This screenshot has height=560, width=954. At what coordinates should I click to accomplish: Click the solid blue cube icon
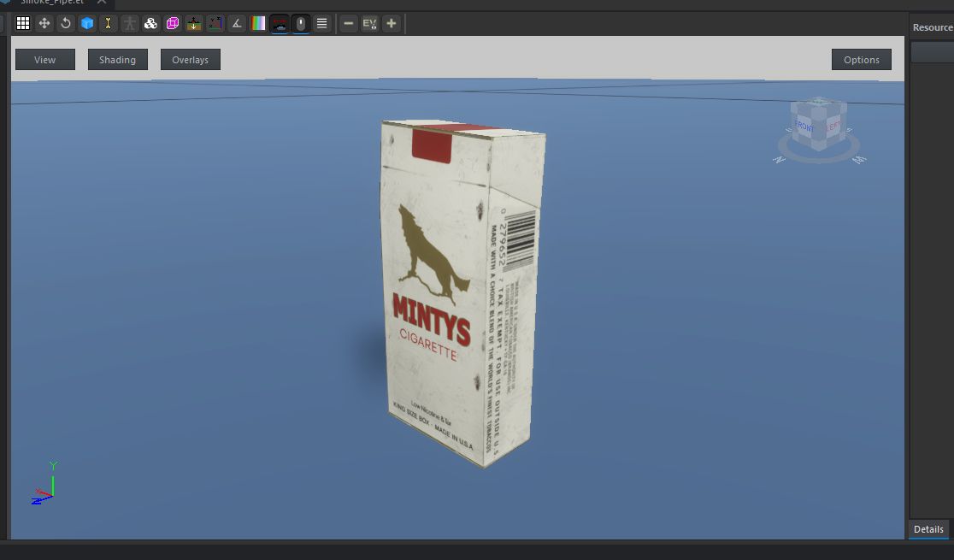[x=87, y=23]
